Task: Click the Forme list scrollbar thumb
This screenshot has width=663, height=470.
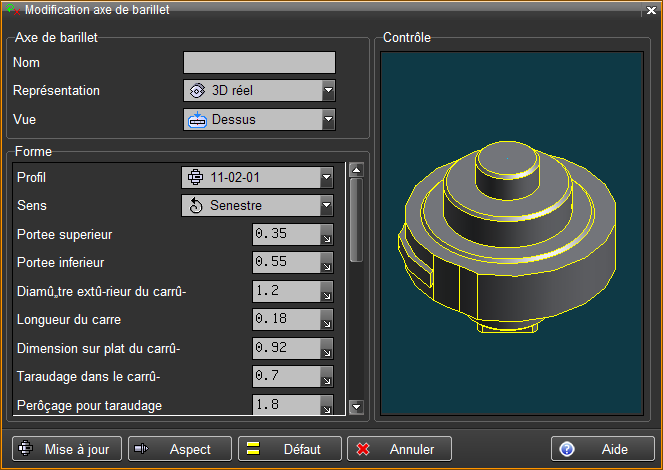Action: (x=356, y=220)
